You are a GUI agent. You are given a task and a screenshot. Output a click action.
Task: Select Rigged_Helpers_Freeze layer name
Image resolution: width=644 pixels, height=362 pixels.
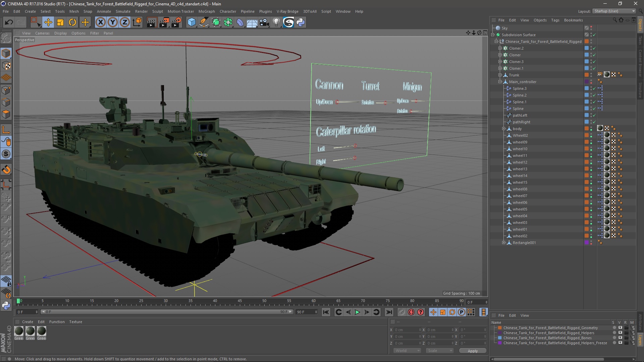coord(555,343)
